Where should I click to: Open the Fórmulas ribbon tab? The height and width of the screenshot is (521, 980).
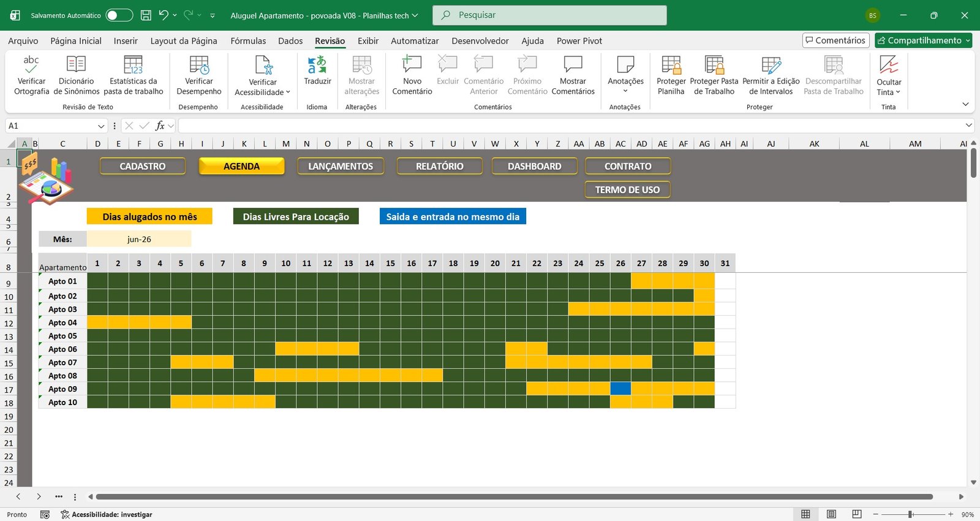tap(248, 40)
